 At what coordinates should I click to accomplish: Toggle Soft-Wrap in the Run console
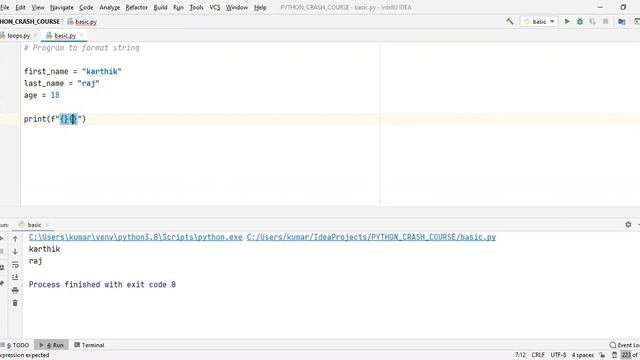click(x=15, y=265)
